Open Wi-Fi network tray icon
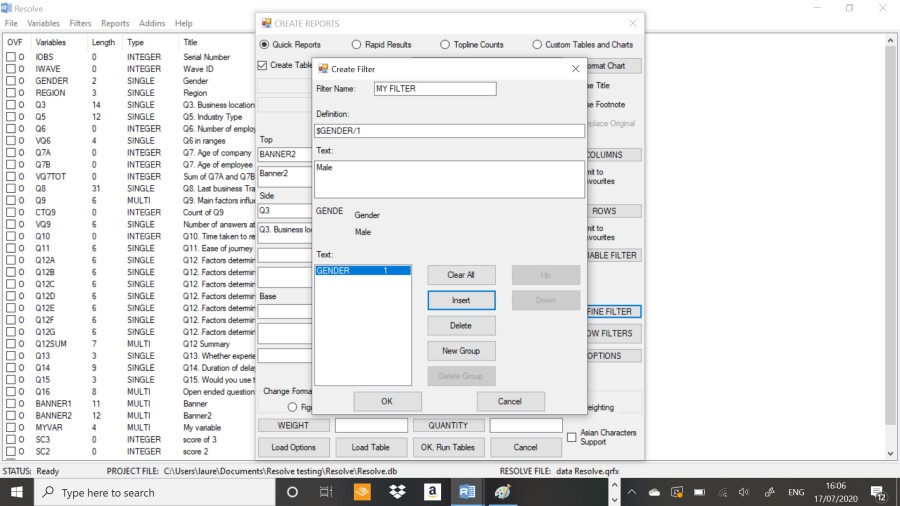The image size is (900, 506). click(723, 492)
